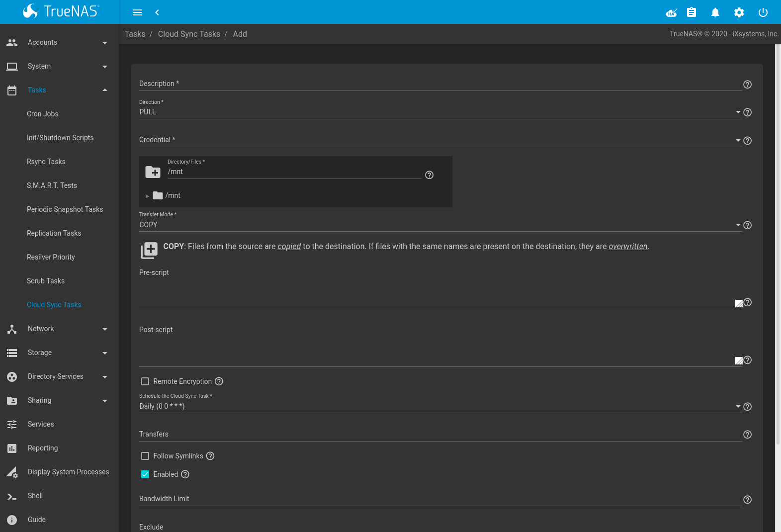The width and height of the screenshot is (781, 532).
Task: Open the settings gear icon
Action: pos(739,12)
